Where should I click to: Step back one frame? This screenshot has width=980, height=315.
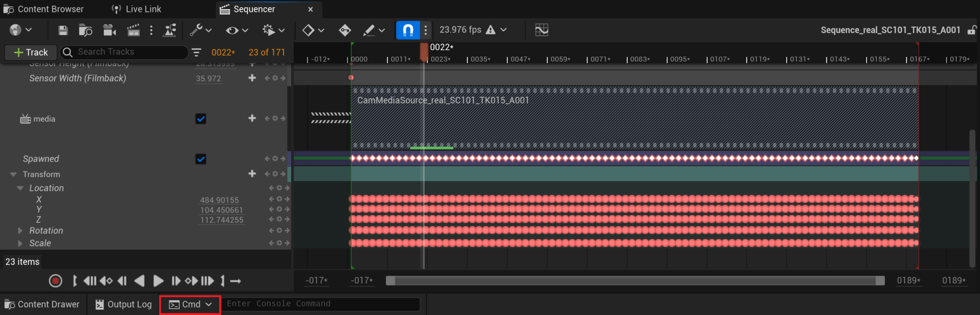122,281
